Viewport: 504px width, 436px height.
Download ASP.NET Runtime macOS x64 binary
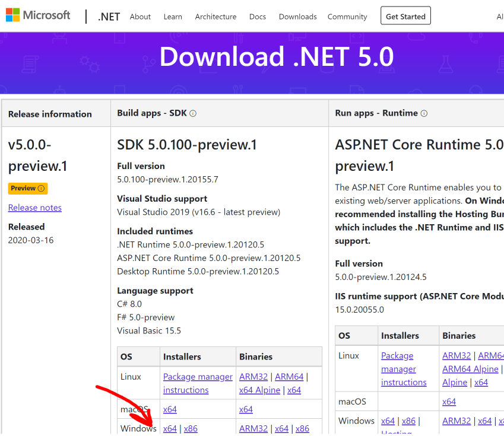coord(449,402)
